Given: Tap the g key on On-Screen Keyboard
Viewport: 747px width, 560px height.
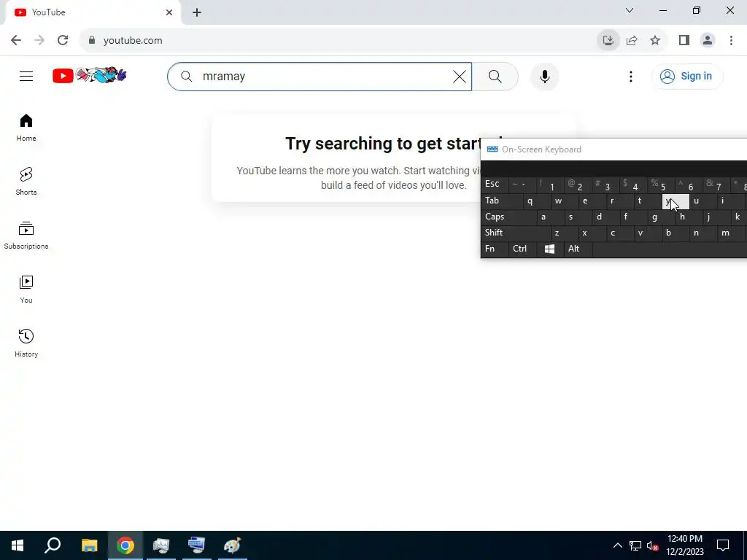Looking at the screenshot, I should (x=662, y=217).
